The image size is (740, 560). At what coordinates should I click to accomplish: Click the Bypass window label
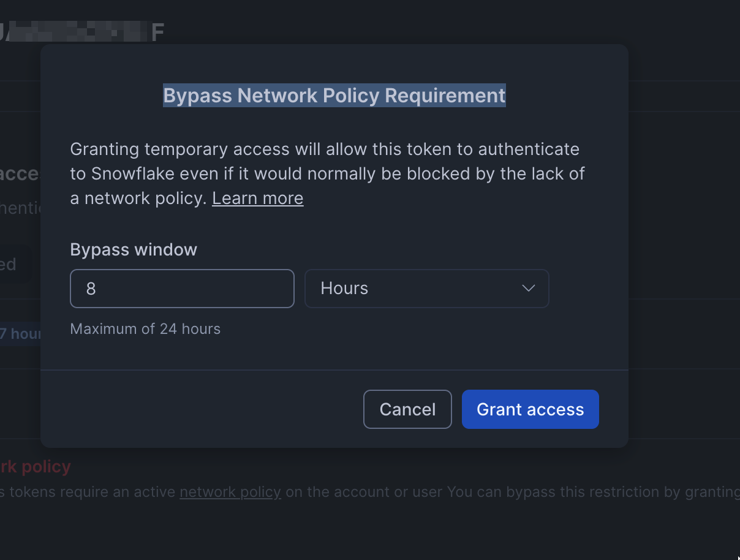click(x=134, y=250)
